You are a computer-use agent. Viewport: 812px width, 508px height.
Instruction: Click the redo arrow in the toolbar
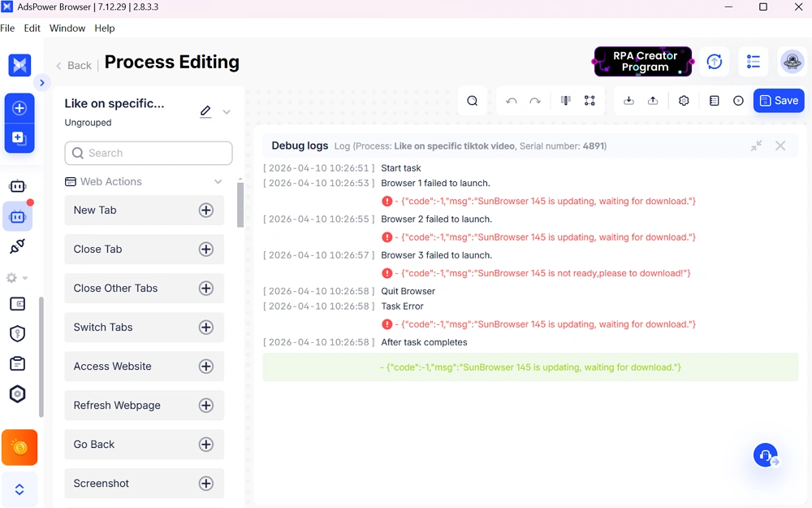(x=535, y=101)
